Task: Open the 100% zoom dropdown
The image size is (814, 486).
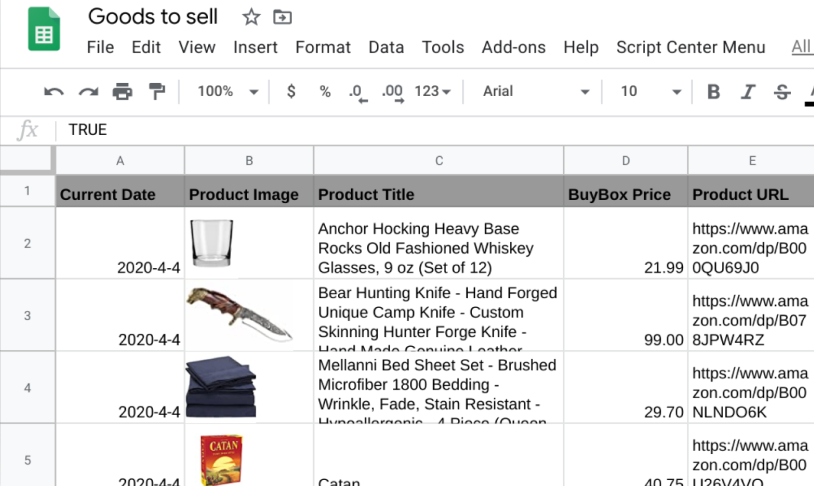Action: tap(228, 92)
